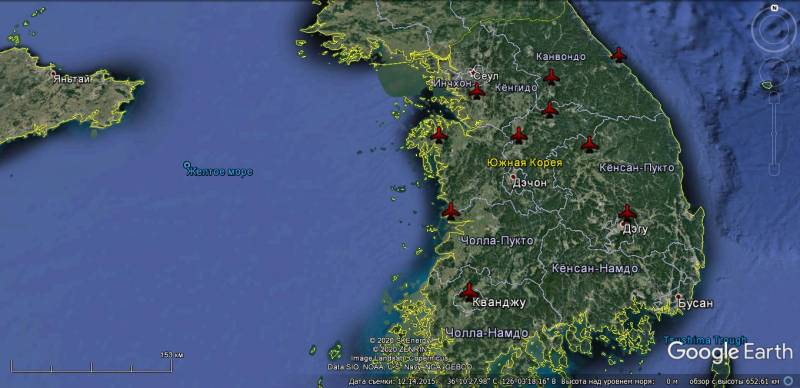
Task: Click the airplane marker below Инчхон label
Action: pyautogui.click(x=477, y=91)
